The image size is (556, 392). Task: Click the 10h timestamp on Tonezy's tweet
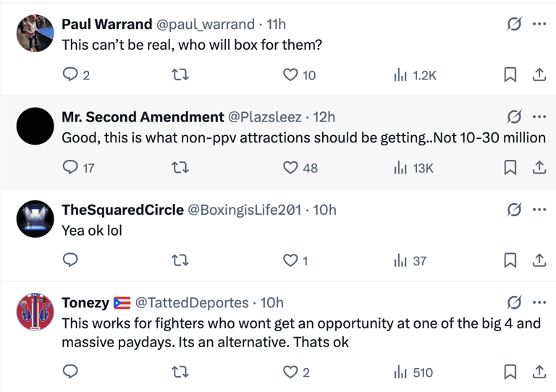271,302
